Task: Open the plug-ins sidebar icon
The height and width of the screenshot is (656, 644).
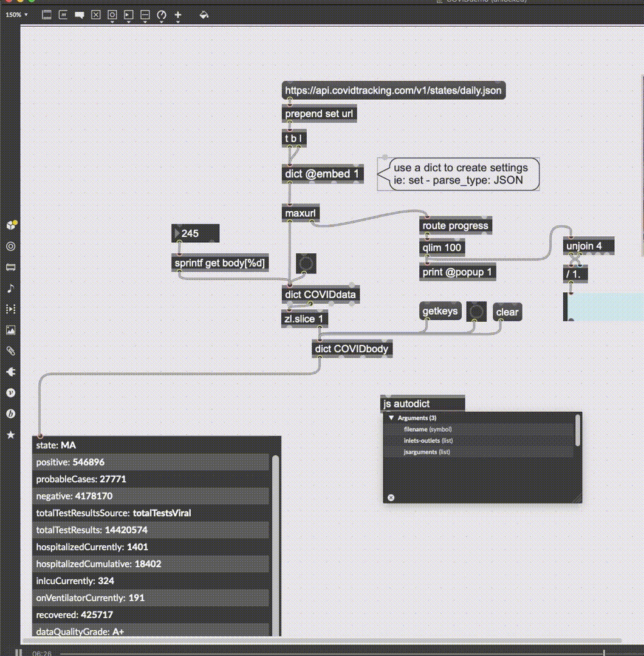Action: click(10, 372)
